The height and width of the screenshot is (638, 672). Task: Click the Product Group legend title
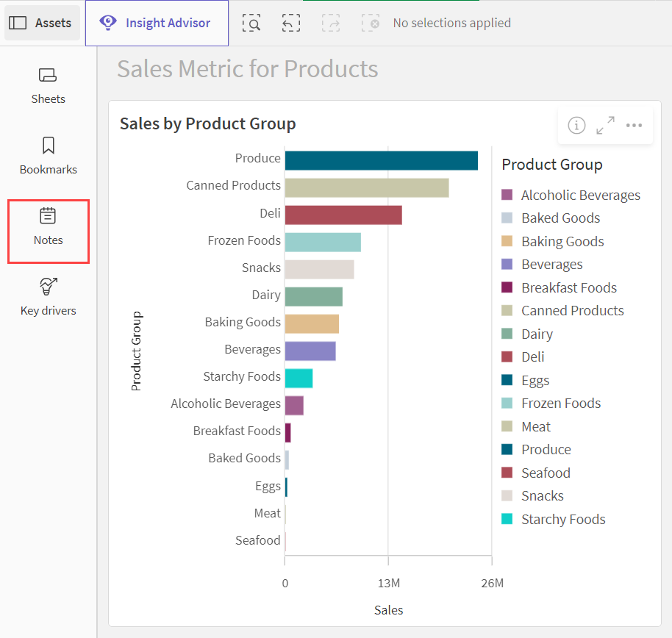point(552,165)
